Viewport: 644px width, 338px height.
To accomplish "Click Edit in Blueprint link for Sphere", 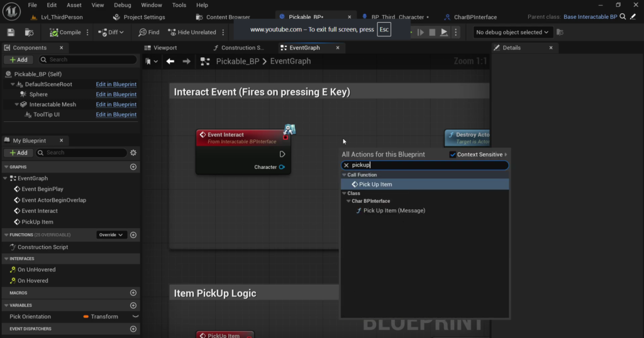I will click(116, 94).
